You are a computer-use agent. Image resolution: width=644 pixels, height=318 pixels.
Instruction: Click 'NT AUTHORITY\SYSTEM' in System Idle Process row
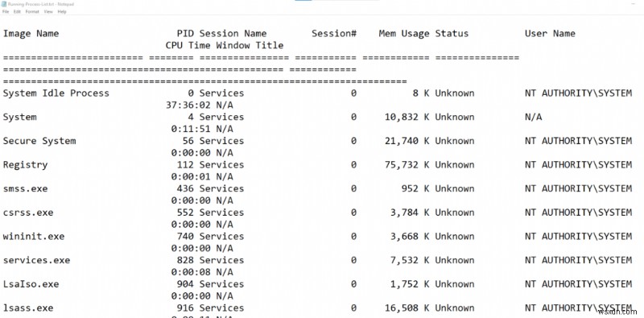pos(578,93)
